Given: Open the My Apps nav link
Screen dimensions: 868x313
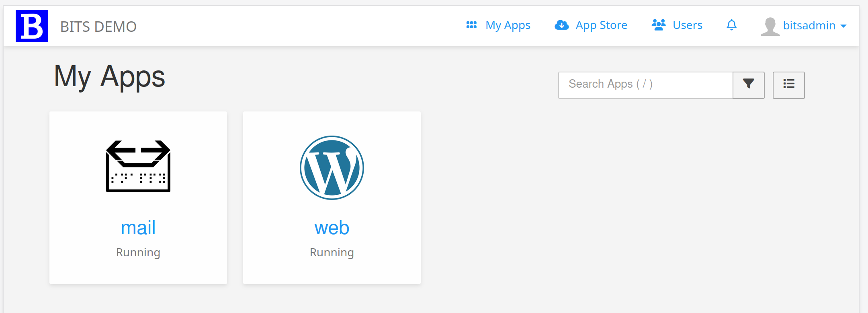Looking at the screenshot, I should (508, 25).
